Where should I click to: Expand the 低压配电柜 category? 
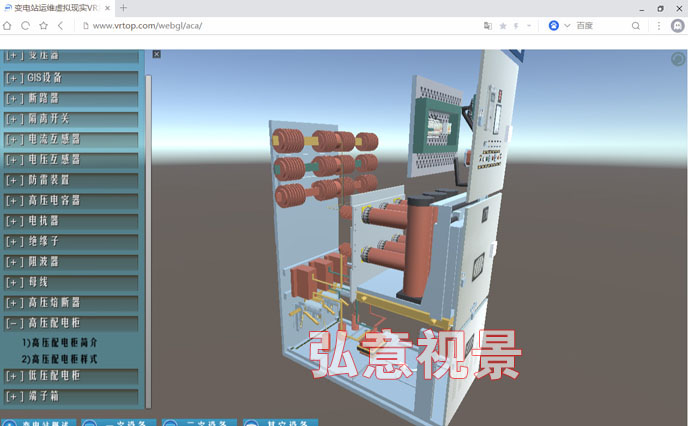click(71, 376)
